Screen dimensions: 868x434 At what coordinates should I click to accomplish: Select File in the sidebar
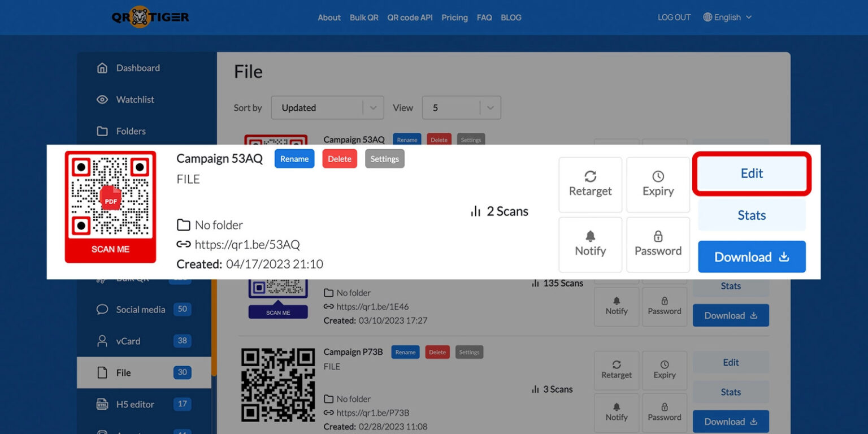click(144, 373)
